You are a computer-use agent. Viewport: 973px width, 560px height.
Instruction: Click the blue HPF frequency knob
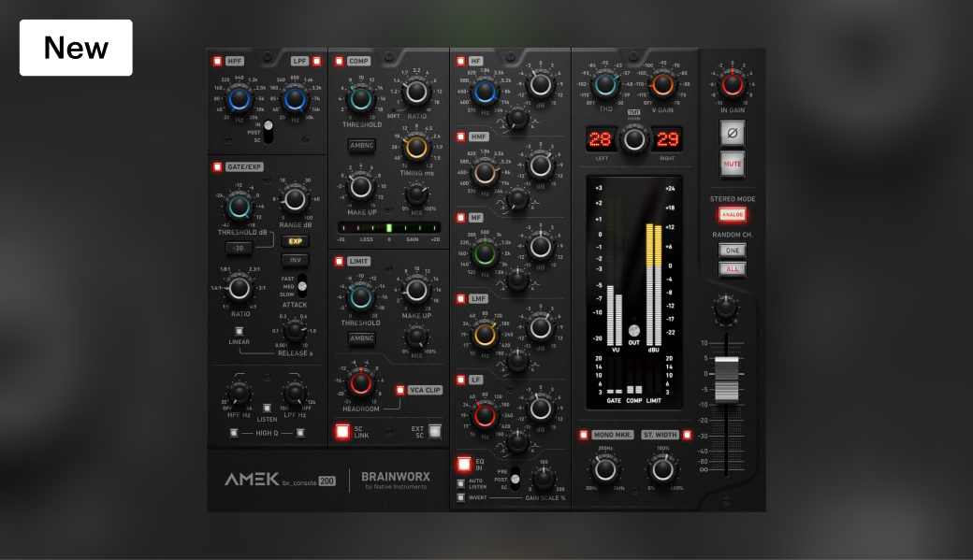tap(239, 98)
